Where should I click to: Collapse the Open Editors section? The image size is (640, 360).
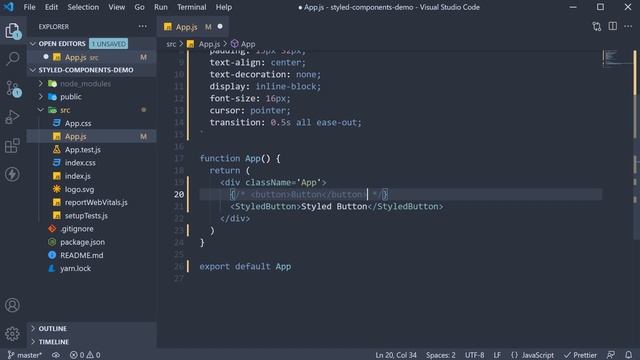click(x=33, y=44)
